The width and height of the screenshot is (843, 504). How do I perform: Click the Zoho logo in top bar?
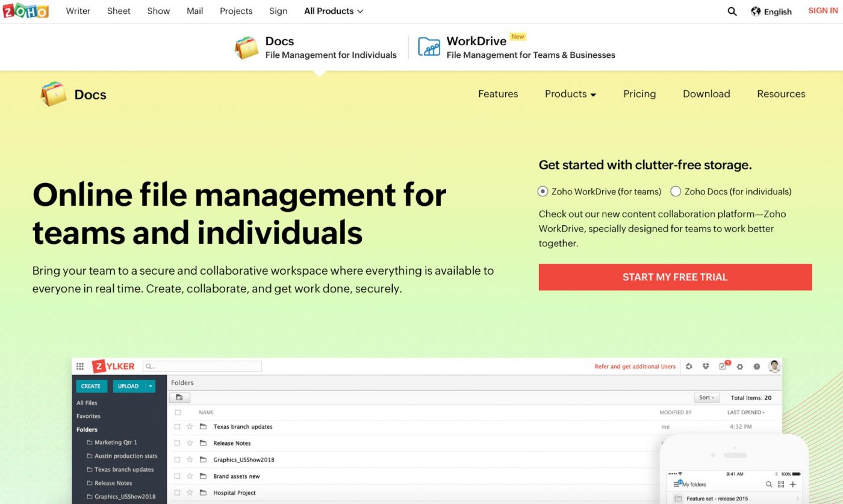pos(25,11)
